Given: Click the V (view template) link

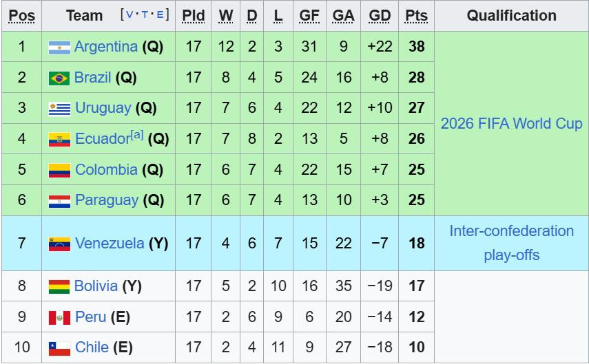Looking at the screenshot, I should point(129,15).
